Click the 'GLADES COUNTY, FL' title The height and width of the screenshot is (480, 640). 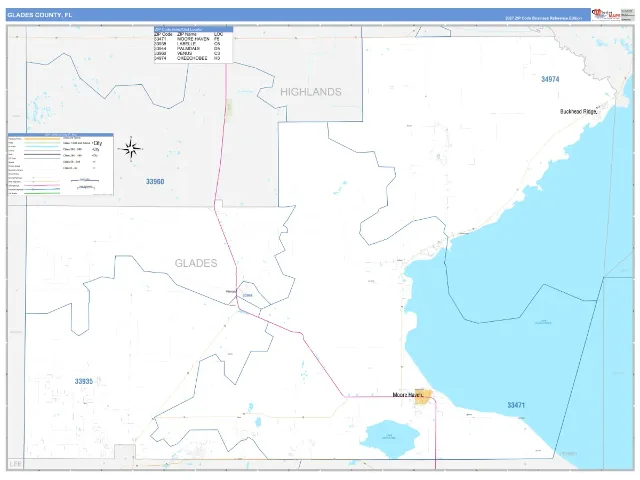click(40, 15)
